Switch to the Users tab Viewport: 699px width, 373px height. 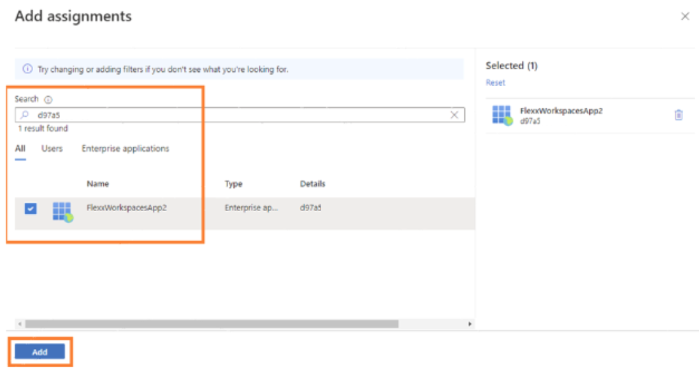(x=52, y=149)
